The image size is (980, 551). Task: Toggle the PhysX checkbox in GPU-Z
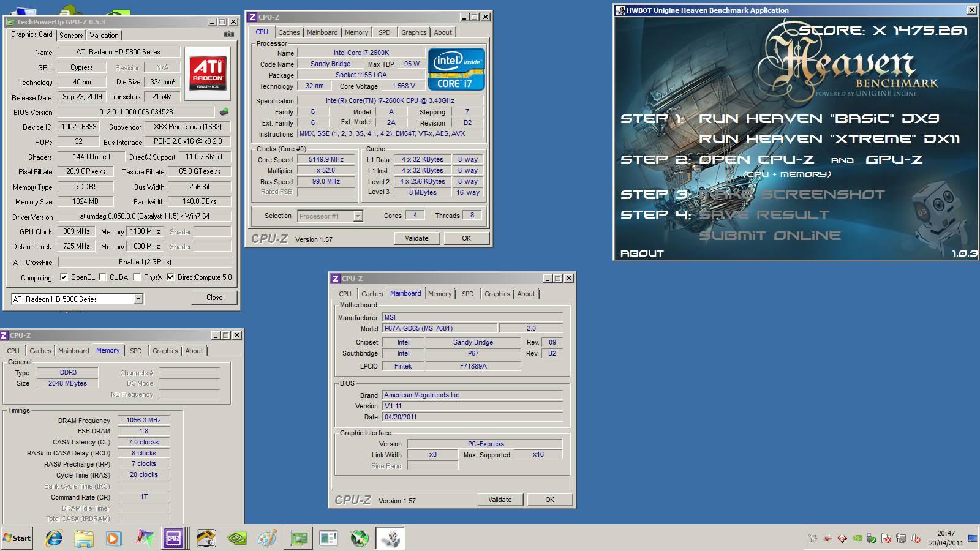click(137, 277)
